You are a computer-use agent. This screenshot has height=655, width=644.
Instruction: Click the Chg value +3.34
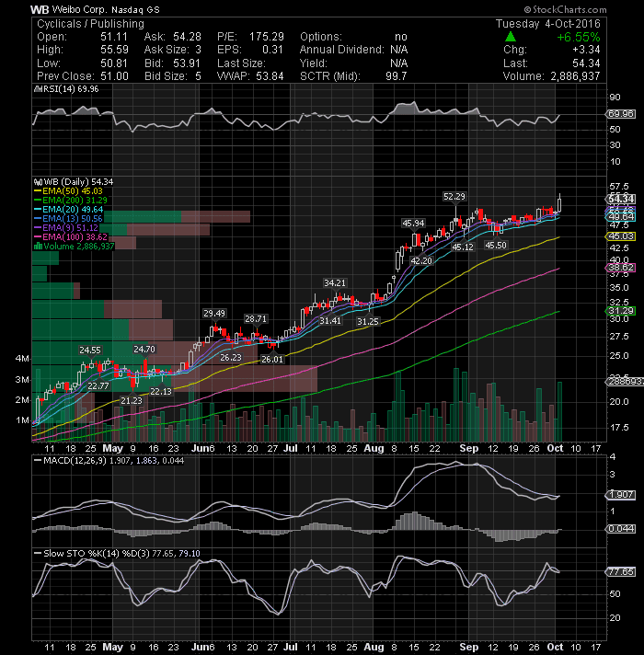click(x=586, y=50)
